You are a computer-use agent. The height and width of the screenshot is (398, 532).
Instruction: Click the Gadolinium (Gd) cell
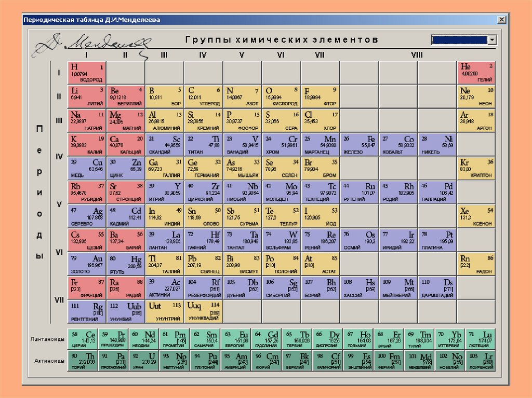click(x=267, y=338)
